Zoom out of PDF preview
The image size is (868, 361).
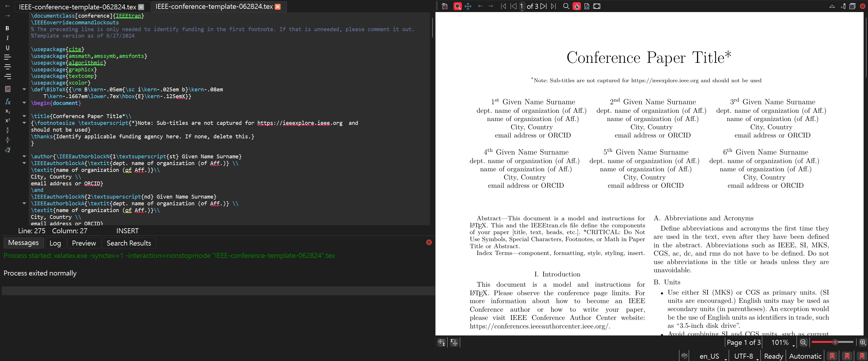point(803,342)
